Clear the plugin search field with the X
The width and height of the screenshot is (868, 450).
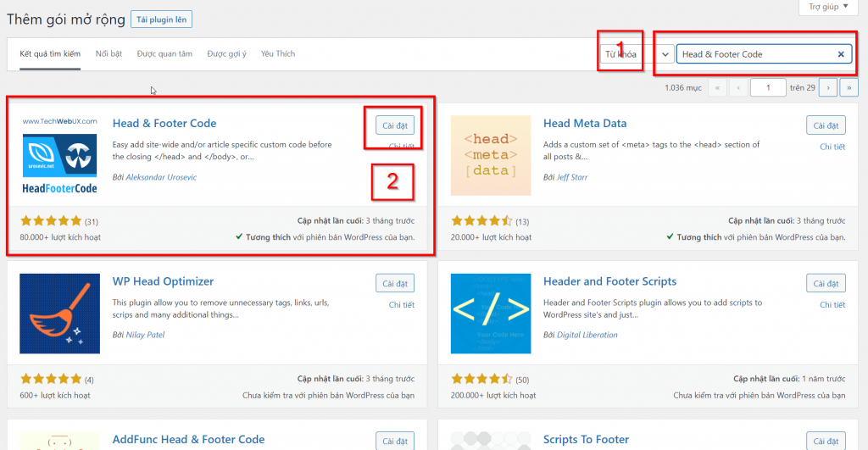point(841,54)
